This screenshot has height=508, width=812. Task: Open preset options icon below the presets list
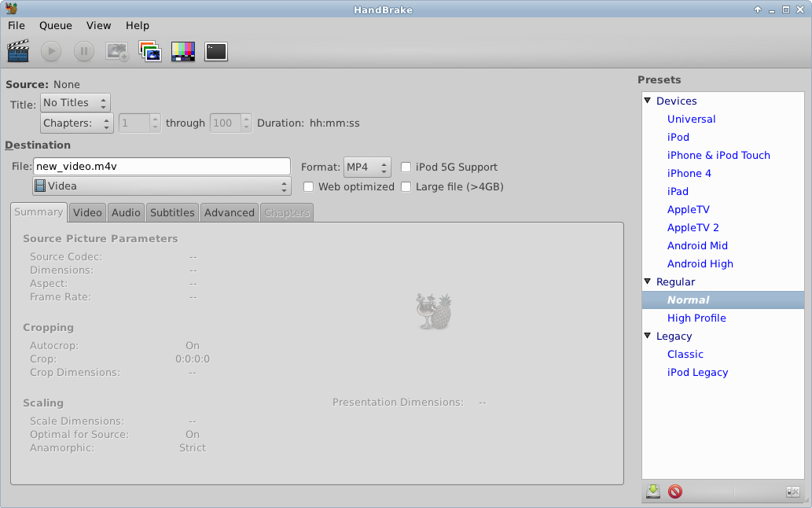click(x=793, y=491)
